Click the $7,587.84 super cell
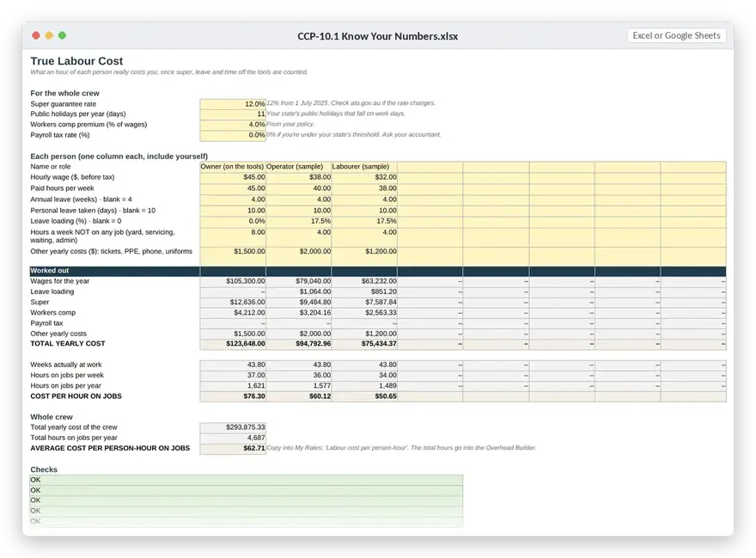The height and width of the screenshot is (558, 756). coord(364,302)
